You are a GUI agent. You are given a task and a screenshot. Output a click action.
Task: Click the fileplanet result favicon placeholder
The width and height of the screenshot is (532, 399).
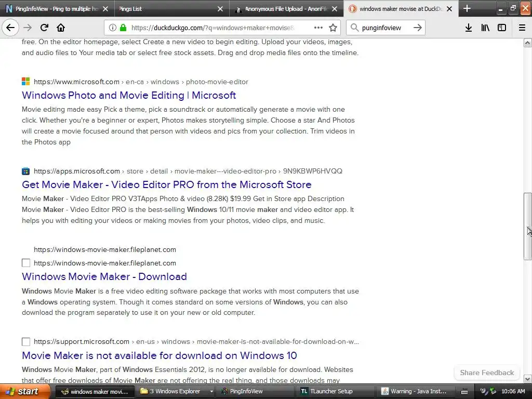26,263
